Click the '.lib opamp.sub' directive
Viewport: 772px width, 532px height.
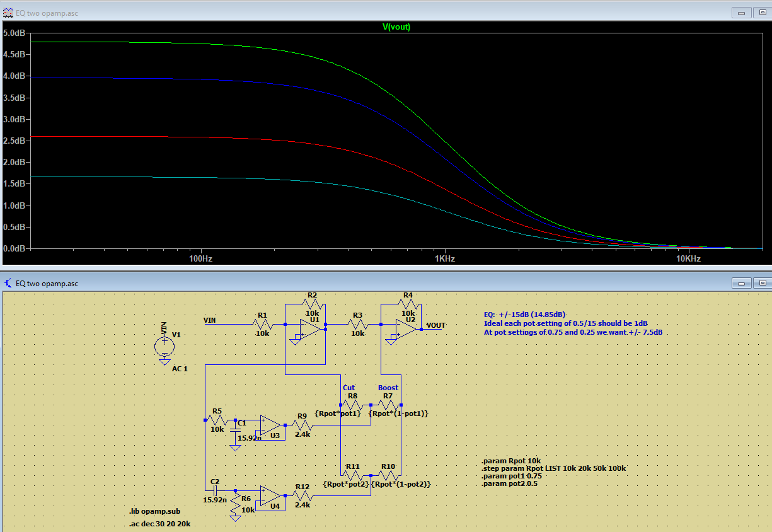pyautogui.click(x=154, y=511)
